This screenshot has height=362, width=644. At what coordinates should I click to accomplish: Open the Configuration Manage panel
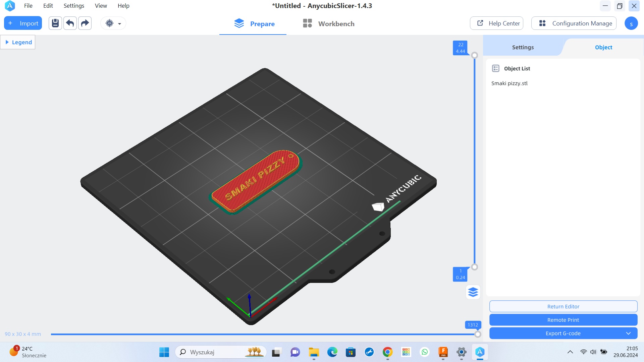(x=574, y=23)
